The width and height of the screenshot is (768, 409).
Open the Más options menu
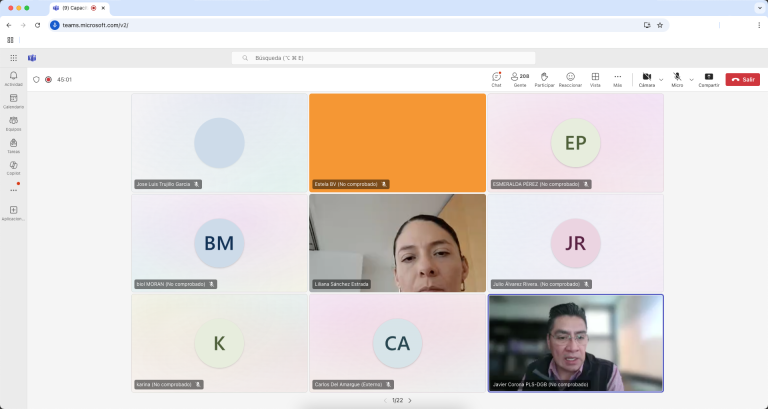[617, 78]
